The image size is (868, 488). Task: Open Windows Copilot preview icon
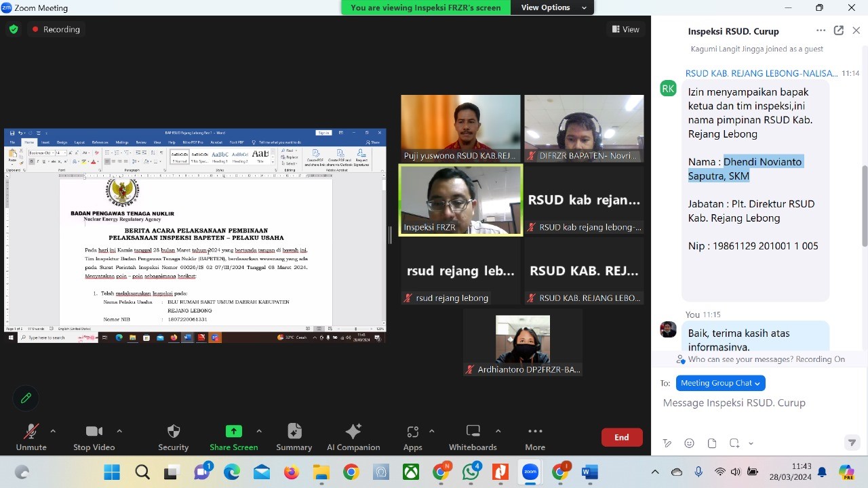point(846,472)
